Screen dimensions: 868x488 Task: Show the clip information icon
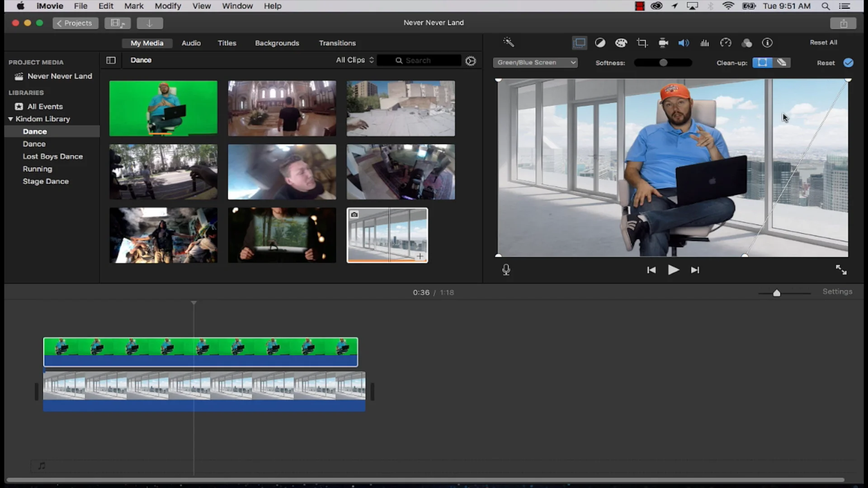(x=767, y=43)
